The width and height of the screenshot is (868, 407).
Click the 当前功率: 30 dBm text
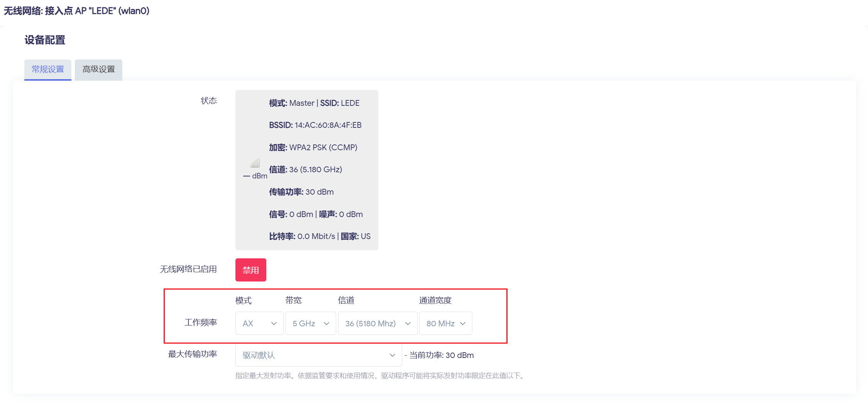coord(441,355)
